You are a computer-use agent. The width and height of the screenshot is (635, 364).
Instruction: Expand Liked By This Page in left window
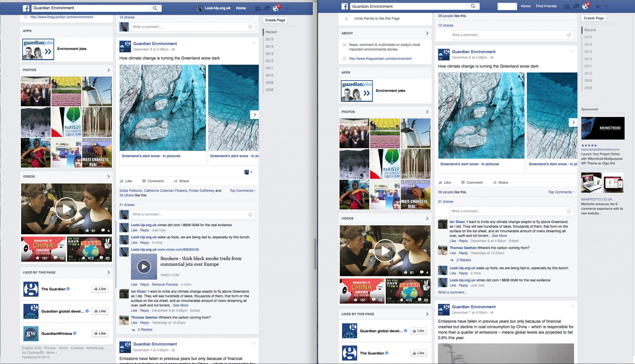pos(109,273)
